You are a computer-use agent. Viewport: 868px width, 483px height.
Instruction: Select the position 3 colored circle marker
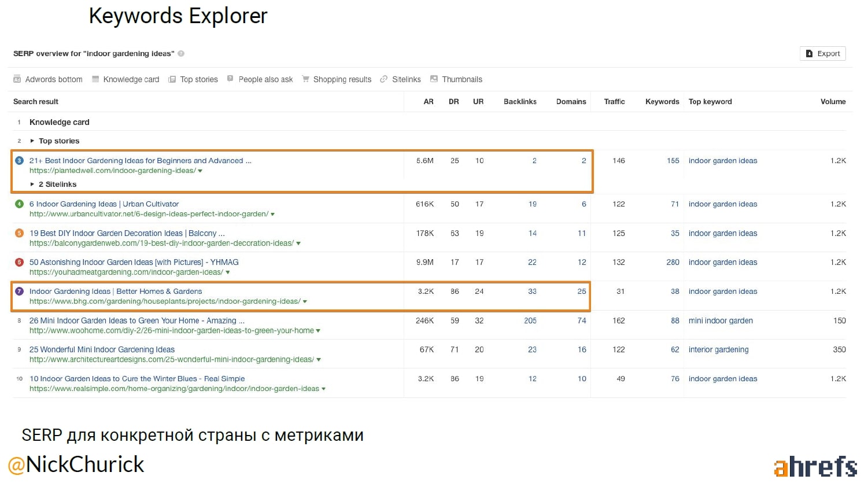coord(19,161)
